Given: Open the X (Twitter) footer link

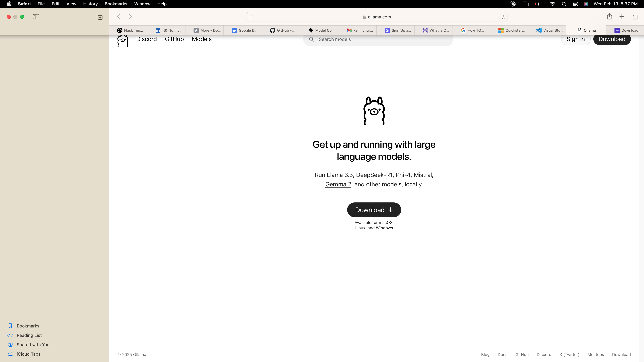Looking at the screenshot, I should tap(569, 354).
